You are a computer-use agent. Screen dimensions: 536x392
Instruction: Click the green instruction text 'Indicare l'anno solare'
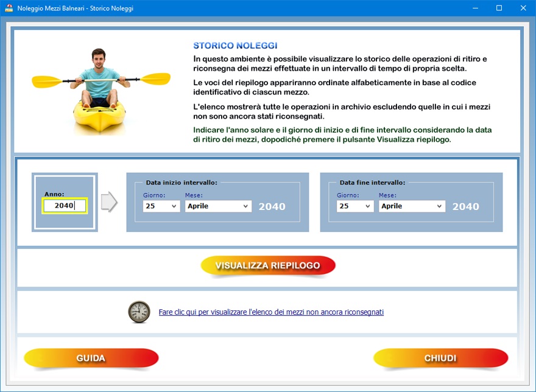342,135
